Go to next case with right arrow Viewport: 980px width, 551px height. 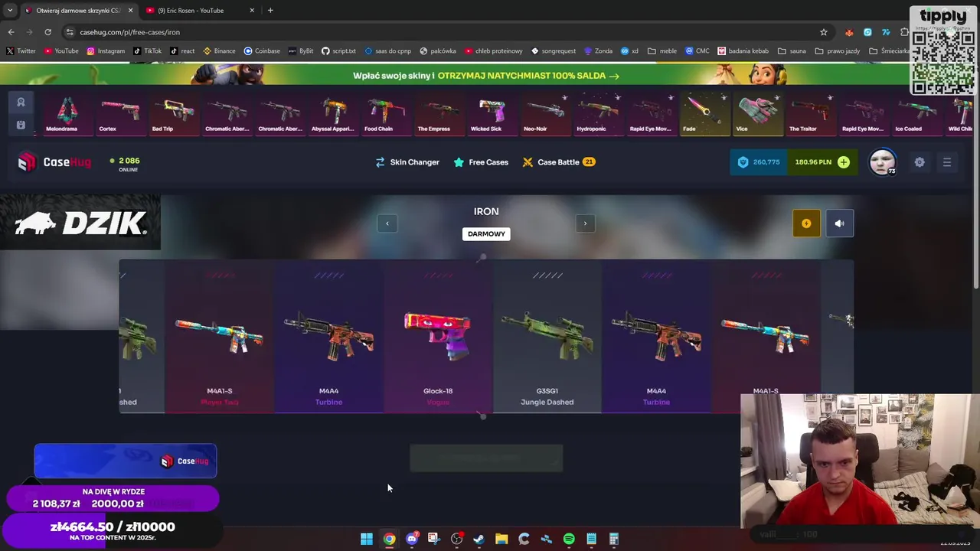[585, 223]
